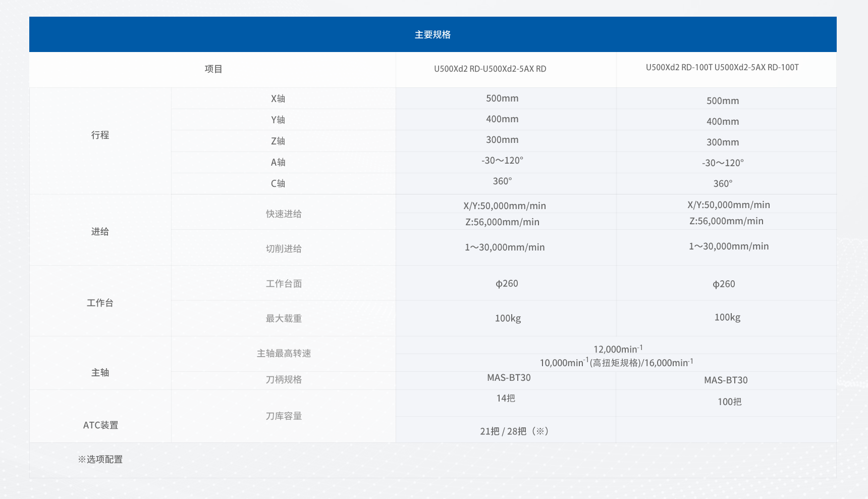Screen dimensions: 868x499
Task: Select the 项目 column header
Action: point(213,69)
